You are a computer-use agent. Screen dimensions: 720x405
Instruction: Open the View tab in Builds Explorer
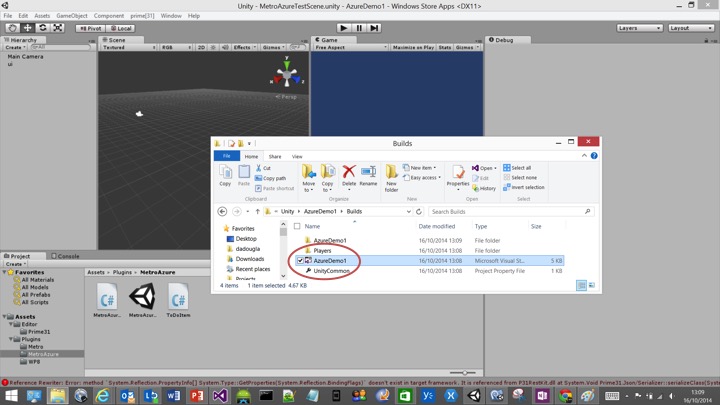click(x=297, y=157)
